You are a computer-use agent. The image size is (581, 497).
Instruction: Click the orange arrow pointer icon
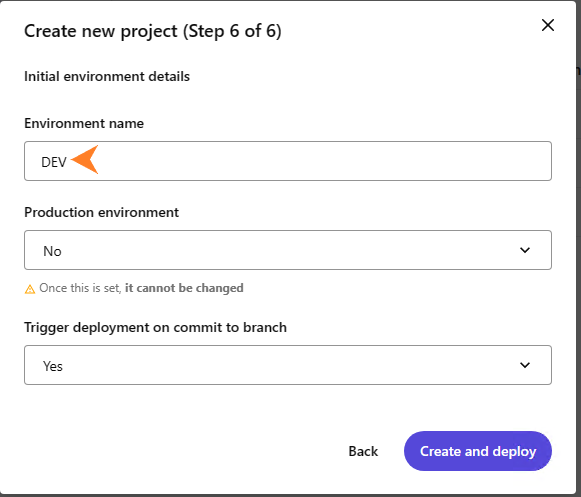coord(84,159)
